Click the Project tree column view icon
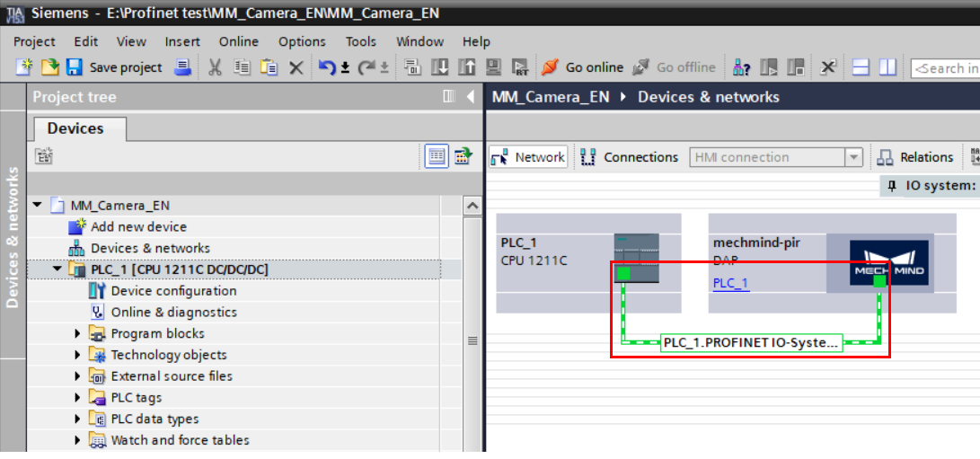This screenshot has width=980, height=459. pos(448,97)
